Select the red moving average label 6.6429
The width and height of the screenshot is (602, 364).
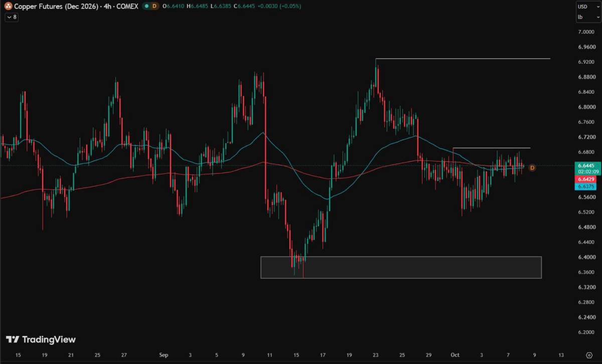click(x=586, y=179)
